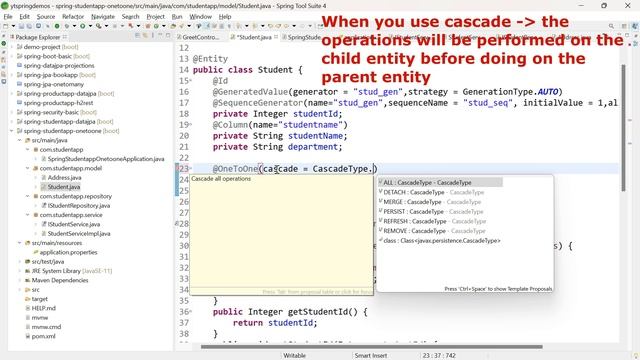The image size is (640, 360).
Task: Expand the demo-project tree node
Action: point(12,47)
